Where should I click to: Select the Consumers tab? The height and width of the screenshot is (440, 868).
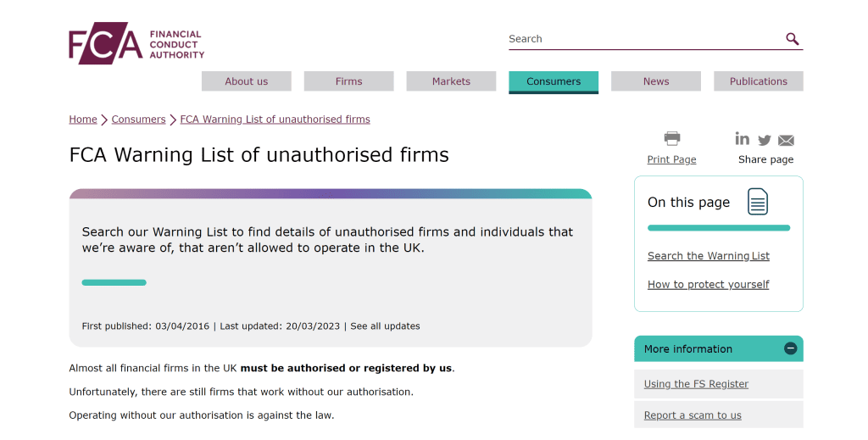(554, 81)
